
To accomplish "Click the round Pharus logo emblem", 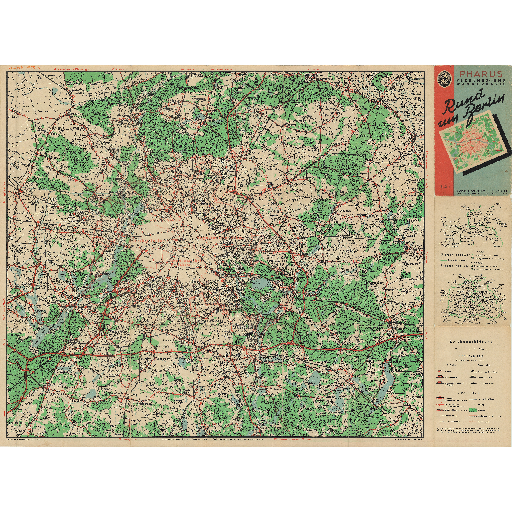I will coord(444,79).
